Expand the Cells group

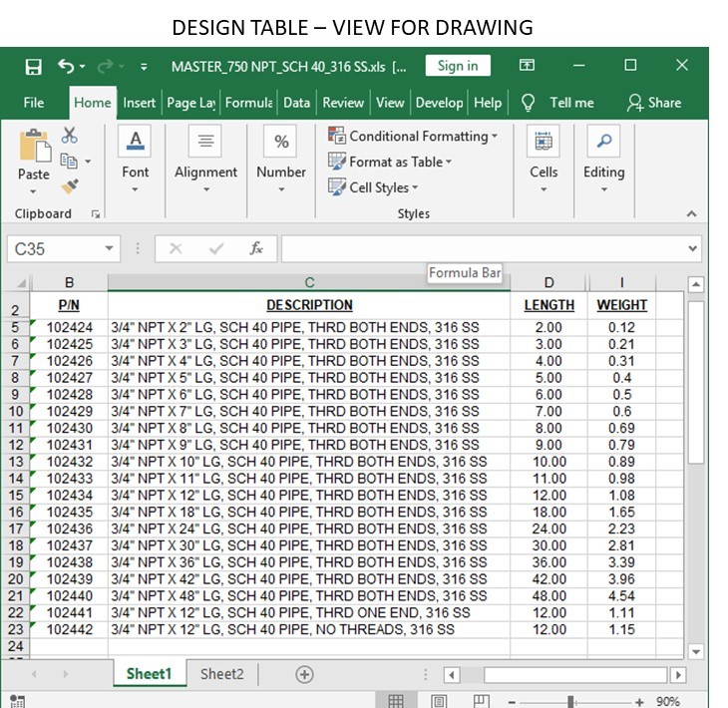pos(544,160)
